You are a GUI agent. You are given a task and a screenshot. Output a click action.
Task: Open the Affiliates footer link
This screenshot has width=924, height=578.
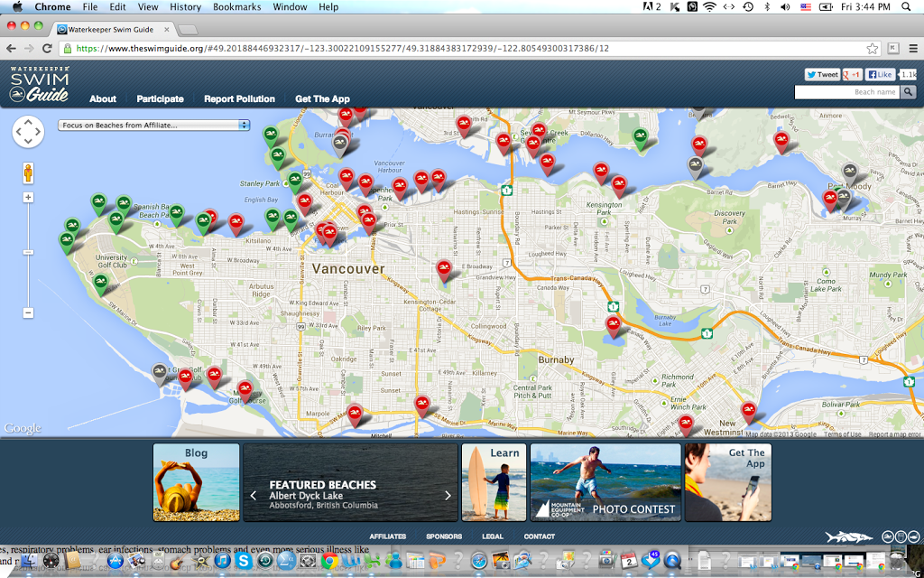[x=387, y=536]
